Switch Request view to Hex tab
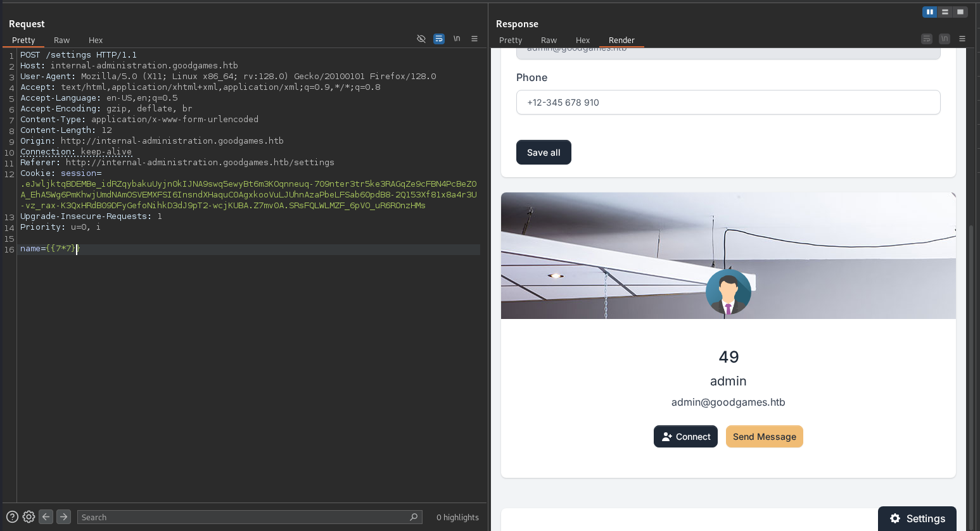This screenshot has width=980, height=531. (96, 40)
